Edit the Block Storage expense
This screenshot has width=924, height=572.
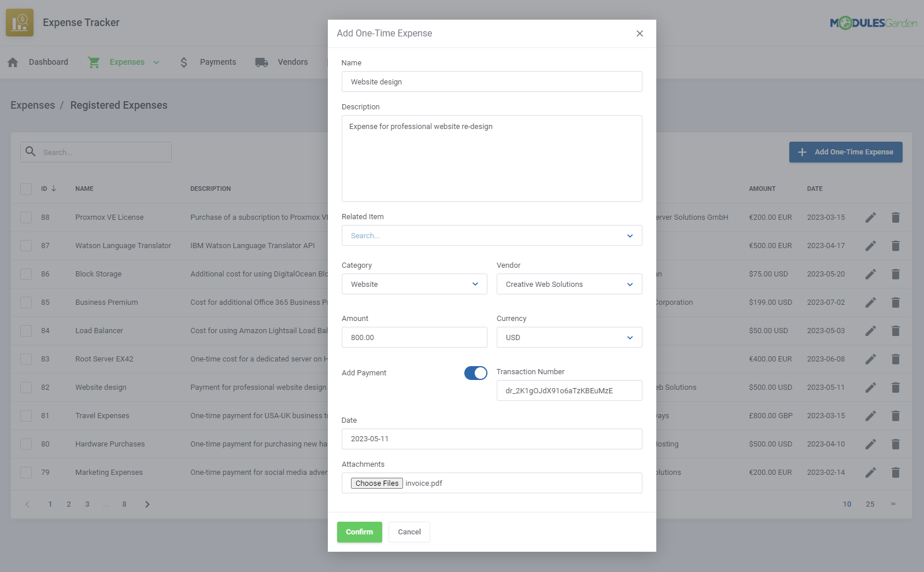point(870,274)
